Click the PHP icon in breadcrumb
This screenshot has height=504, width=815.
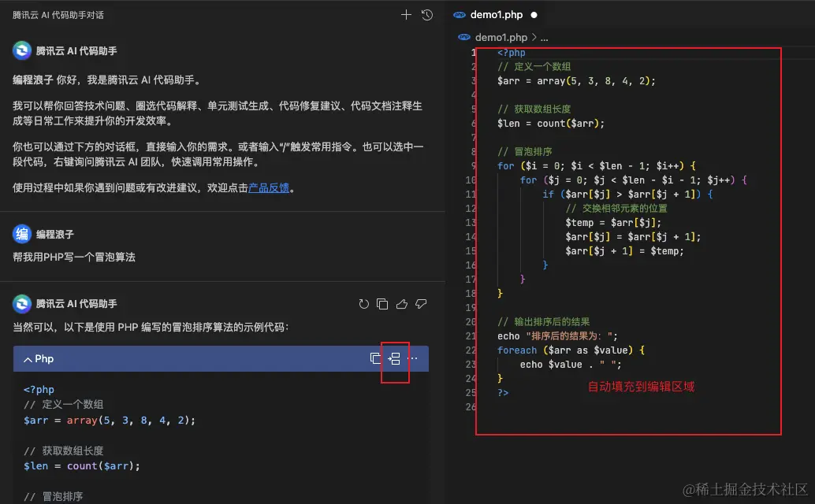coord(464,37)
